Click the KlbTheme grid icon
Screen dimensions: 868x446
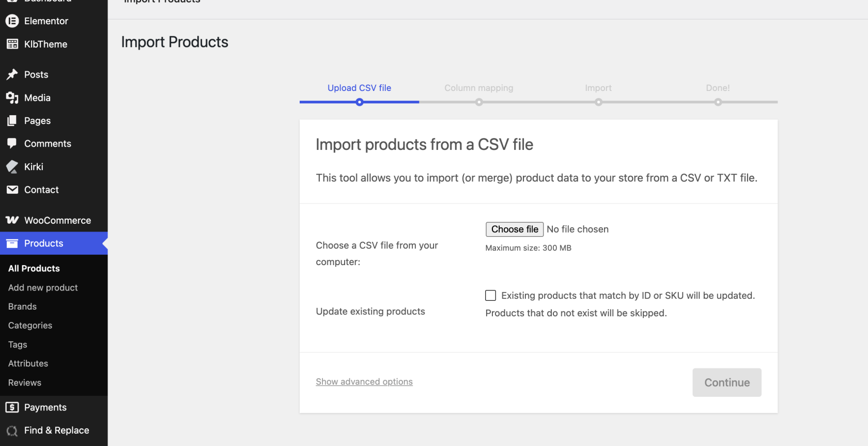click(x=12, y=44)
